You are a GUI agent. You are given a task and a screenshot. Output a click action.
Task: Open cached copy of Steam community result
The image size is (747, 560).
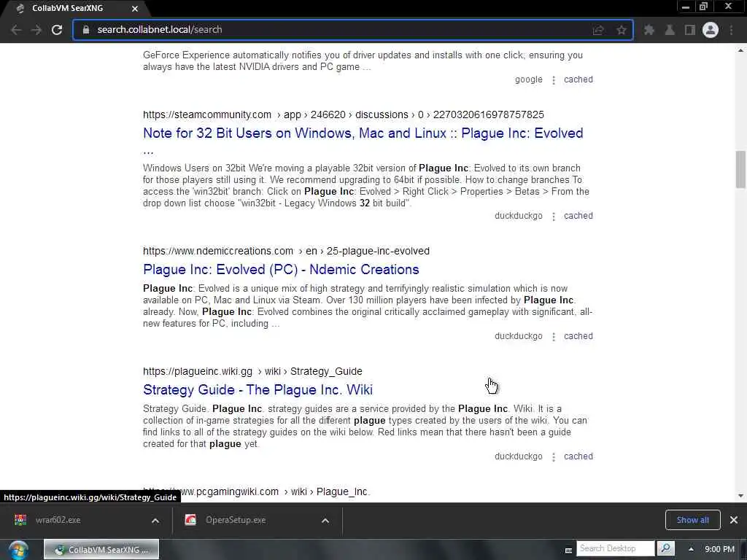pos(578,216)
